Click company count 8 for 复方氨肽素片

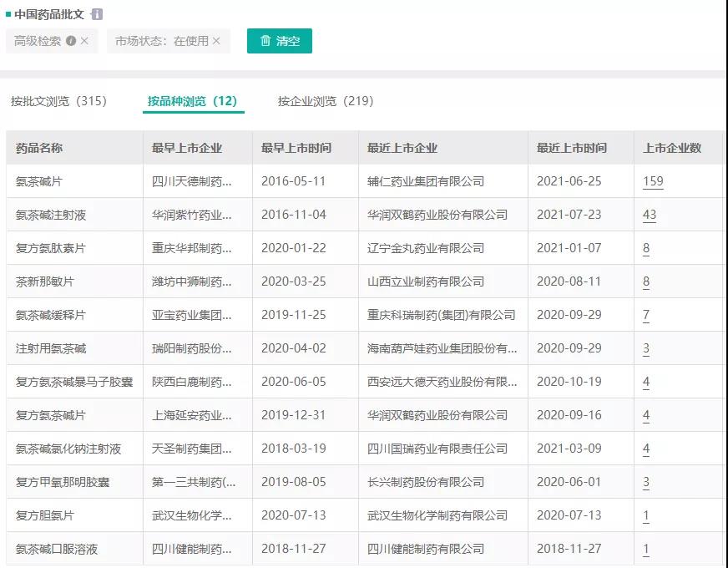click(646, 248)
